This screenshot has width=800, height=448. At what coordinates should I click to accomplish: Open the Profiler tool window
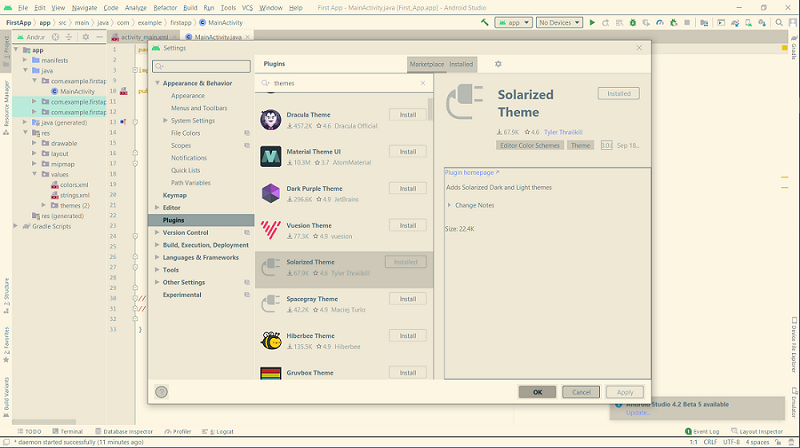[178, 431]
